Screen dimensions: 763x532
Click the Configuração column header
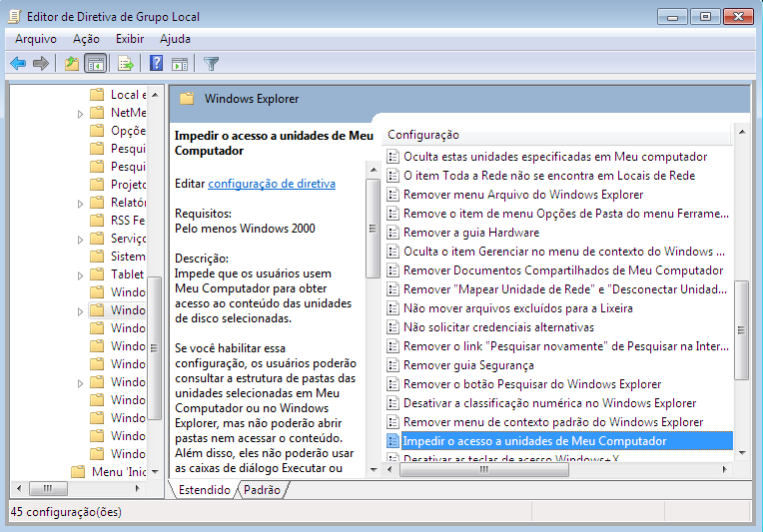(x=556, y=135)
